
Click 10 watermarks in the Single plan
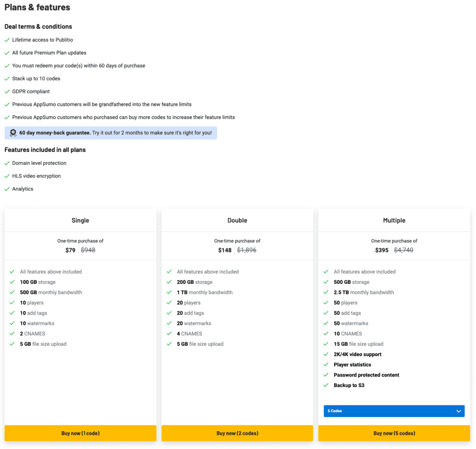coord(37,324)
